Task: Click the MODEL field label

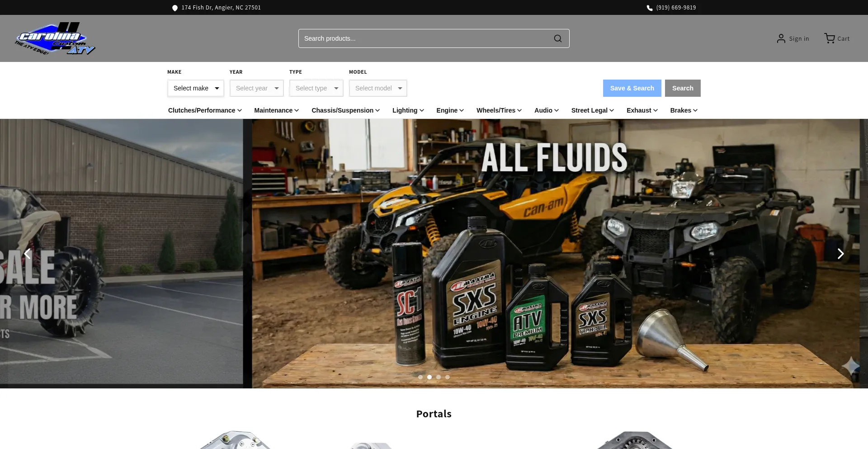Action: (x=358, y=72)
